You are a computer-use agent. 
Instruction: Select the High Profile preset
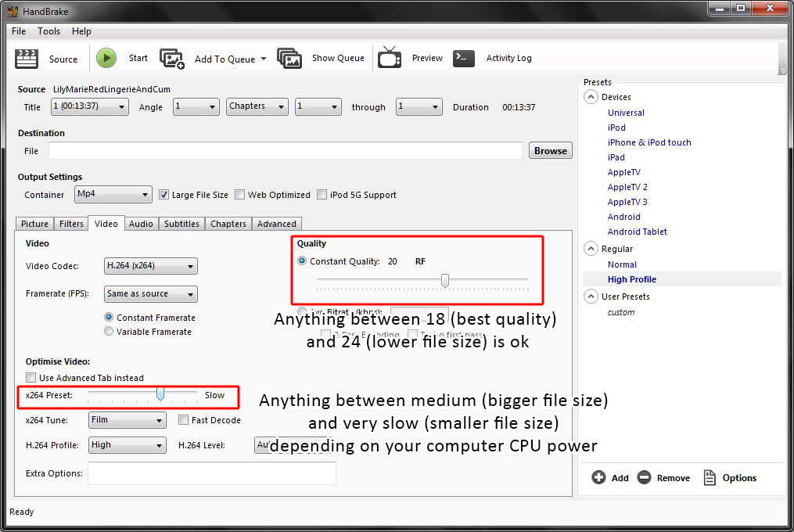click(631, 279)
